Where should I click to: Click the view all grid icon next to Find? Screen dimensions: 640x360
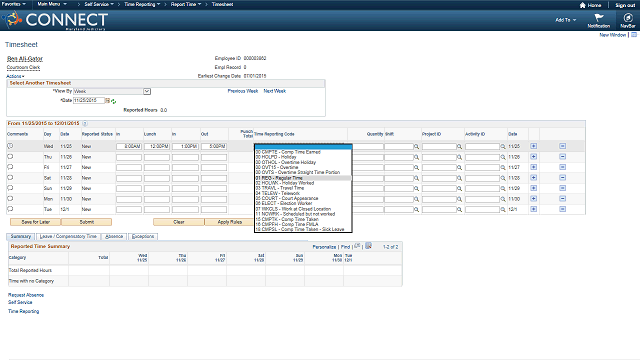357,246
